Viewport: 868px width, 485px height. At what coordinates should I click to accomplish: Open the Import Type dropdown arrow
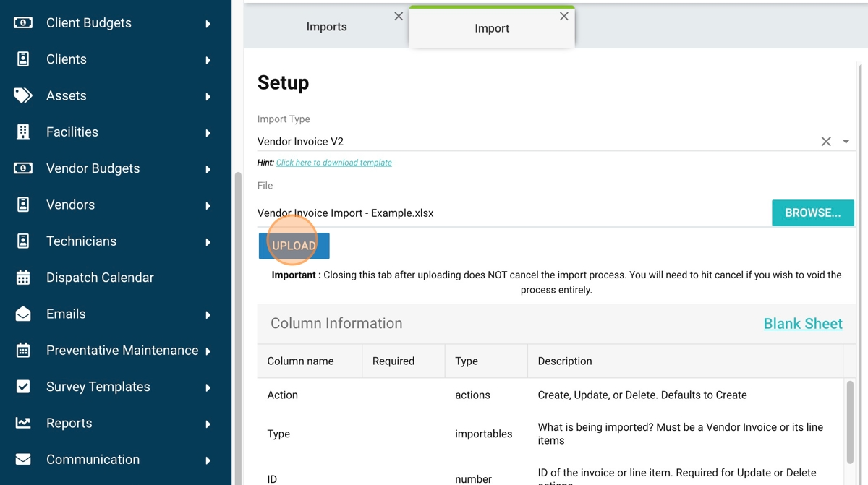846,142
